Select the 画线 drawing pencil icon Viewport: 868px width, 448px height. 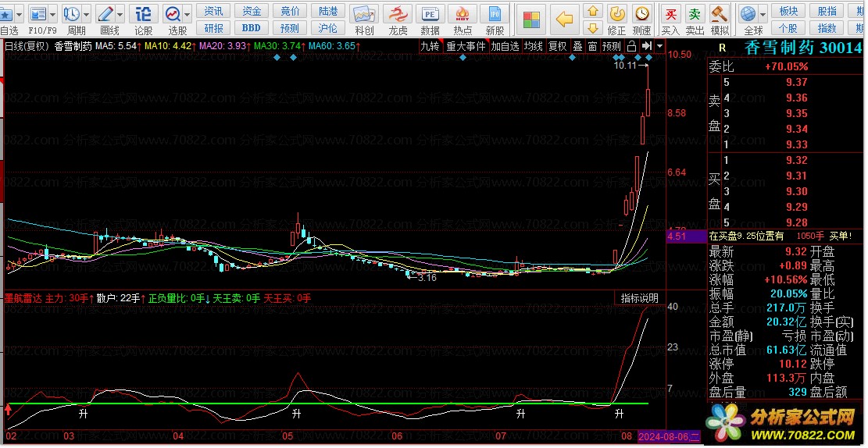tap(105, 14)
